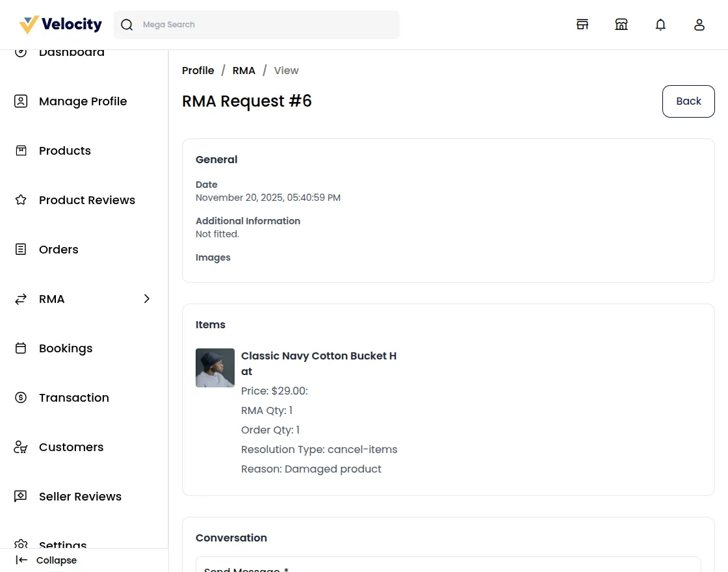Click the user account icon in the header
728x572 pixels.
699,24
